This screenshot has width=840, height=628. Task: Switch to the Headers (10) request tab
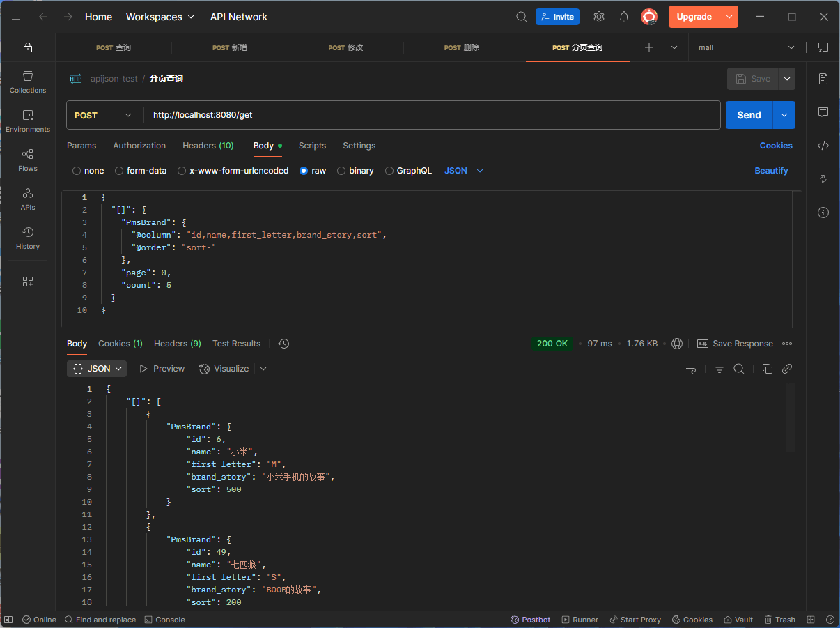208,146
